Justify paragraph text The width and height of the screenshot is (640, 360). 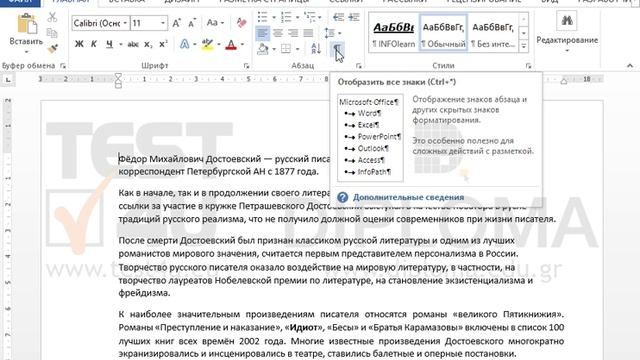308,33
